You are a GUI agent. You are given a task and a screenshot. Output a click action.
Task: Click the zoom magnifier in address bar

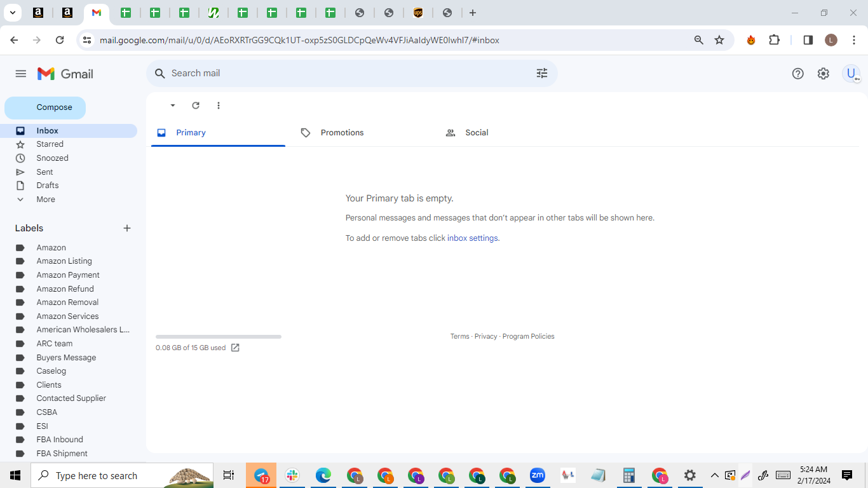pyautogui.click(x=699, y=40)
